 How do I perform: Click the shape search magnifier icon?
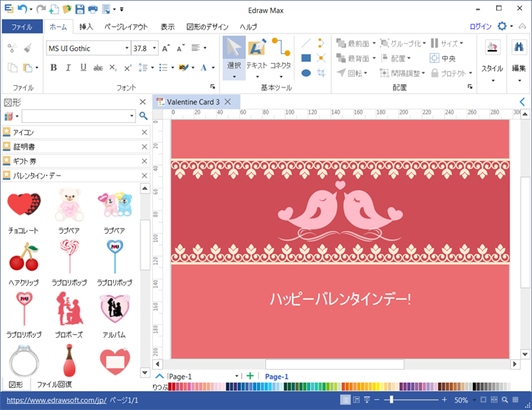click(143, 116)
